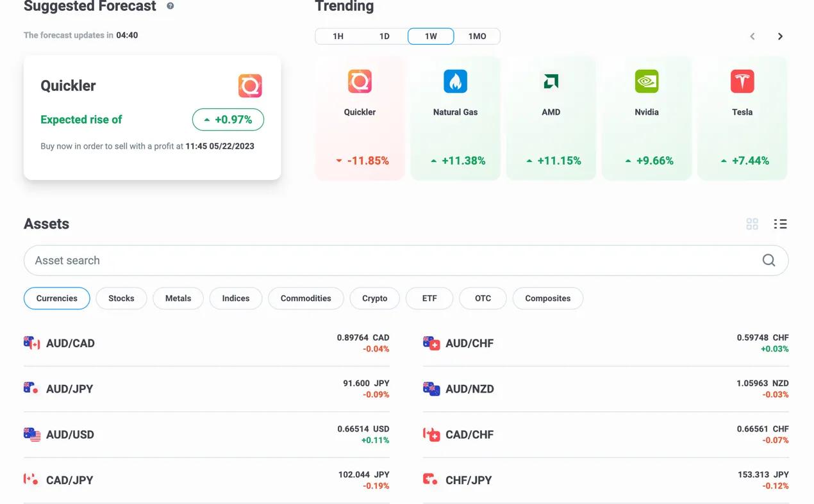Open the CHF/JPY currency pair
The image size is (814, 504).
coord(606,480)
